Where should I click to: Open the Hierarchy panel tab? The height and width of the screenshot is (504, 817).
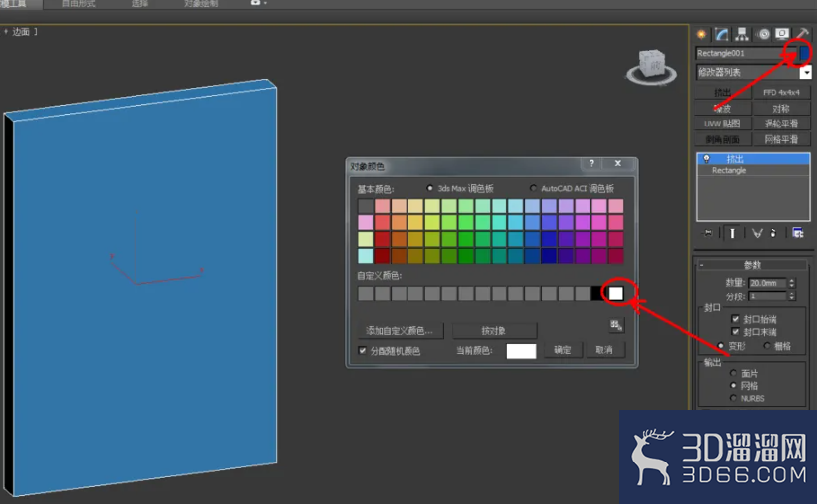742,35
